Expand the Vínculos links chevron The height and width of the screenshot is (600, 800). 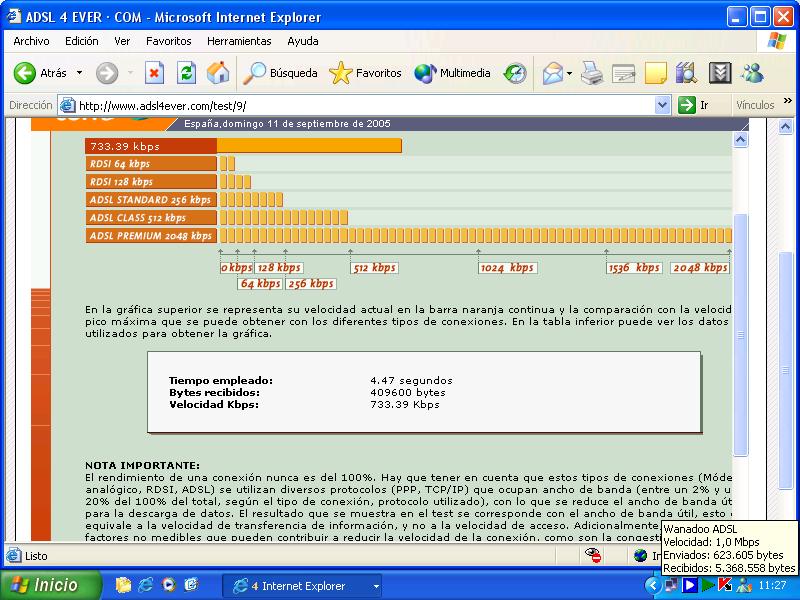[x=788, y=101]
